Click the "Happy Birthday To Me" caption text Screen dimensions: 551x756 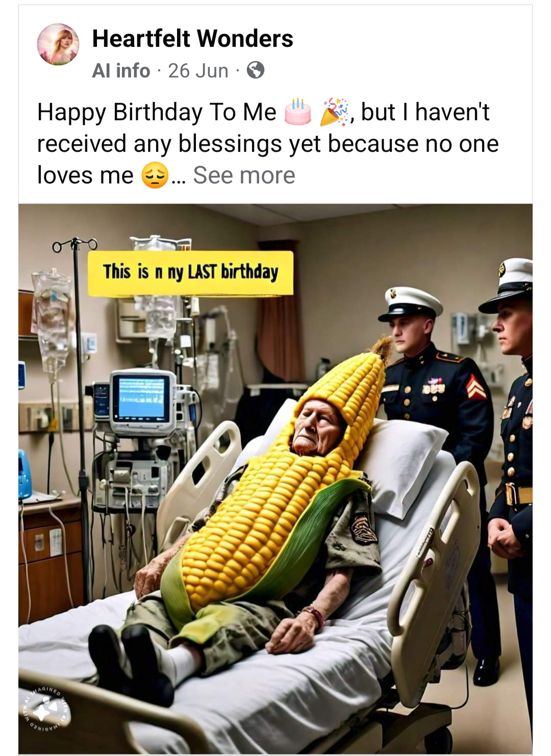157,113
